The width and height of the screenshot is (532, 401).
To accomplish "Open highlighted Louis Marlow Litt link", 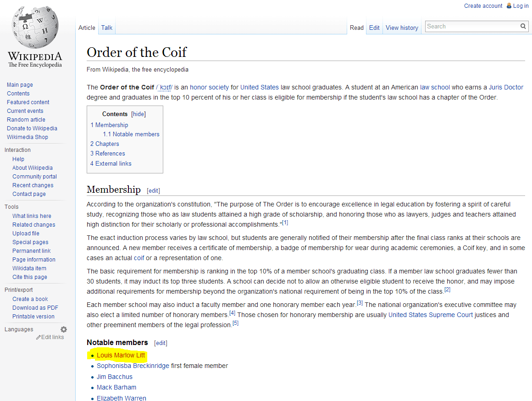I will point(121,355).
